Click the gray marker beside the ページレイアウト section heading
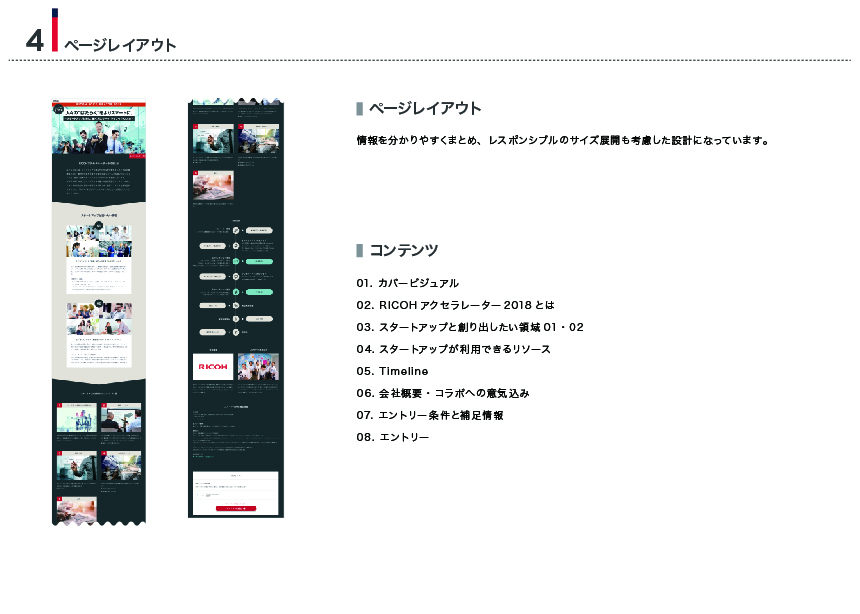The width and height of the screenshot is (860, 614). pyautogui.click(x=359, y=108)
